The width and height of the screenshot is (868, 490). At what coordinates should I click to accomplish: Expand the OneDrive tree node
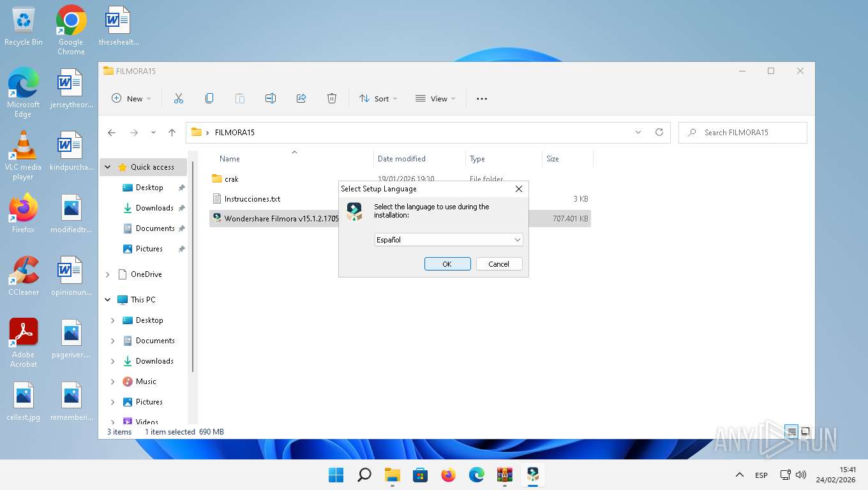coord(108,274)
